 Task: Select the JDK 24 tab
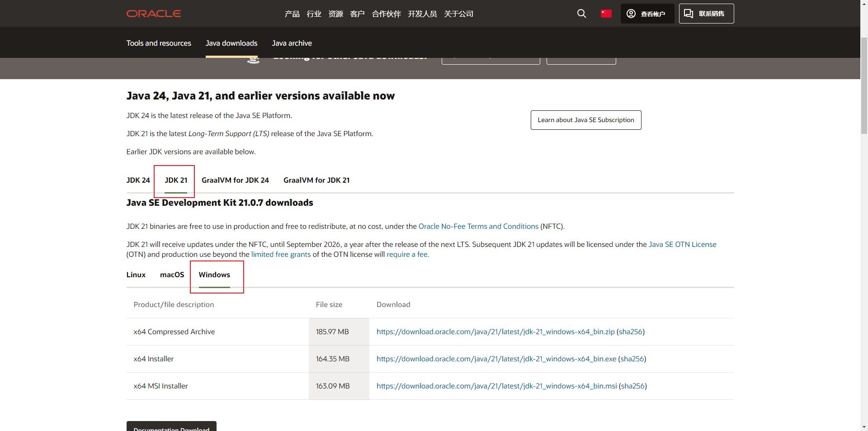[x=138, y=180]
